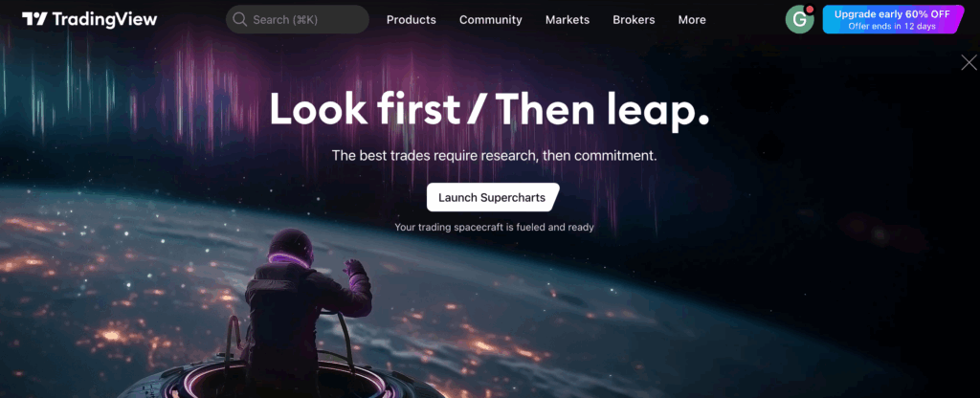The image size is (980, 398).
Task: Click the red notification dot on avatar
Action: 810,10
